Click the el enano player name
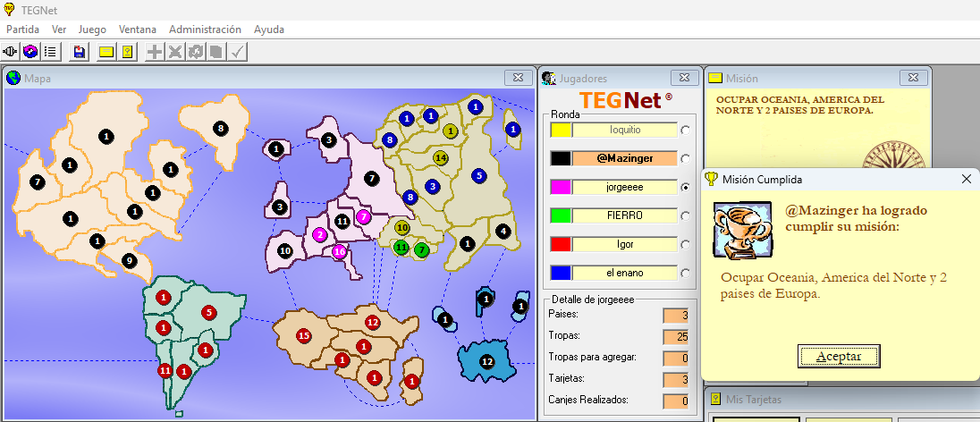This screenshot has width=980, height=422. [x=625, y=274]
